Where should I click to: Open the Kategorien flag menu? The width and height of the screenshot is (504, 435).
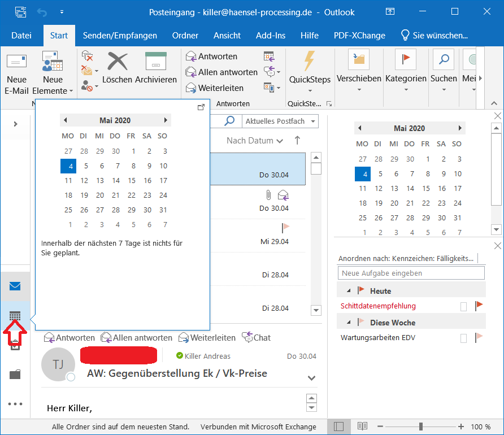point(406,71)
